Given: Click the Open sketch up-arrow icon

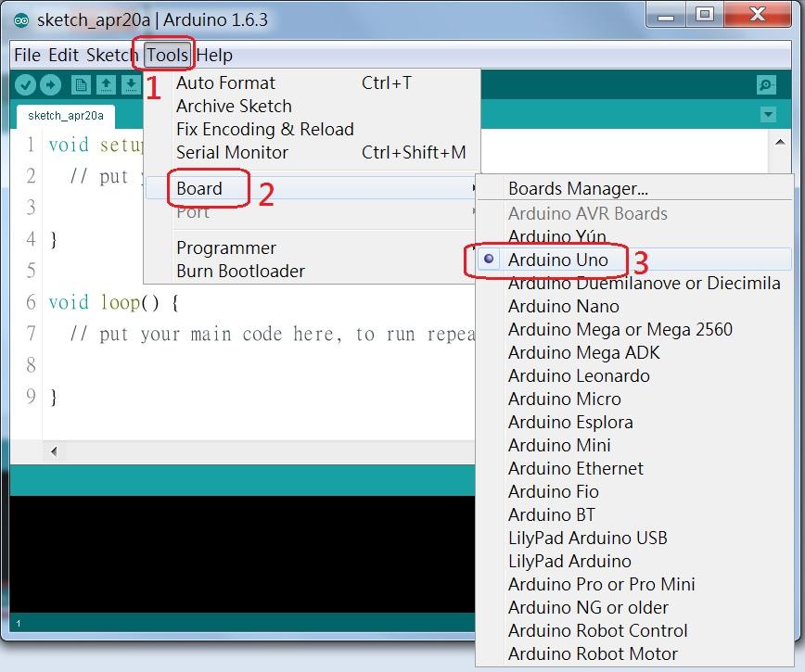Looking at the screenshot, I should (106, 85).
